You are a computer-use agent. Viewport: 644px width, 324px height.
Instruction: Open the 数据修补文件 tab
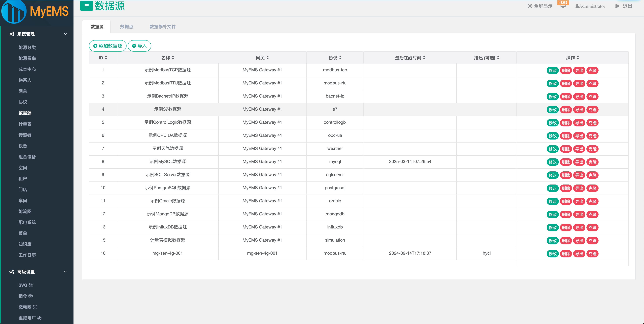point(162,27)
